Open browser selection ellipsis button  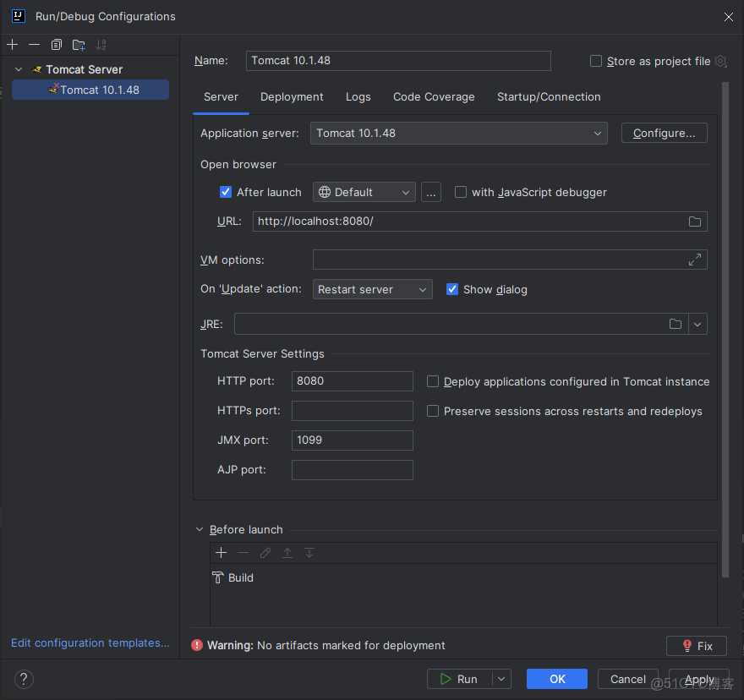(x=431, y=192)
